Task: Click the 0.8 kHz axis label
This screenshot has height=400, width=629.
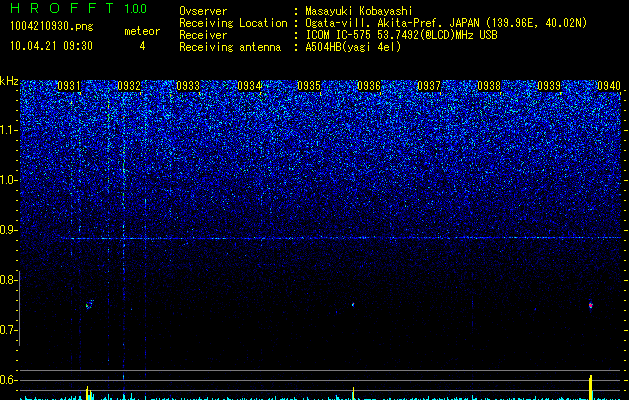Action: pos(9,280)
